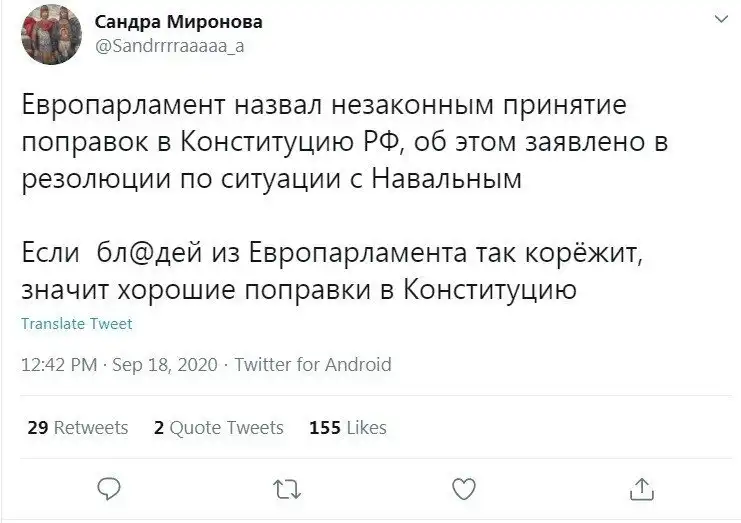The height and width of the screenshot is (523, 741).
Task: View the 29 Retweets list
Action: click(x=78, y=428)
